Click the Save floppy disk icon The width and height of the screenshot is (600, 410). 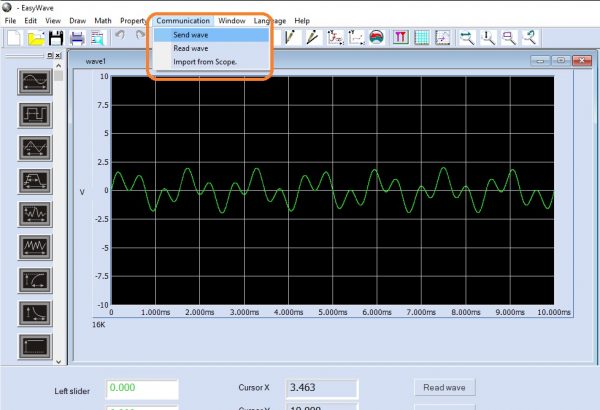(x=56, y=38)
